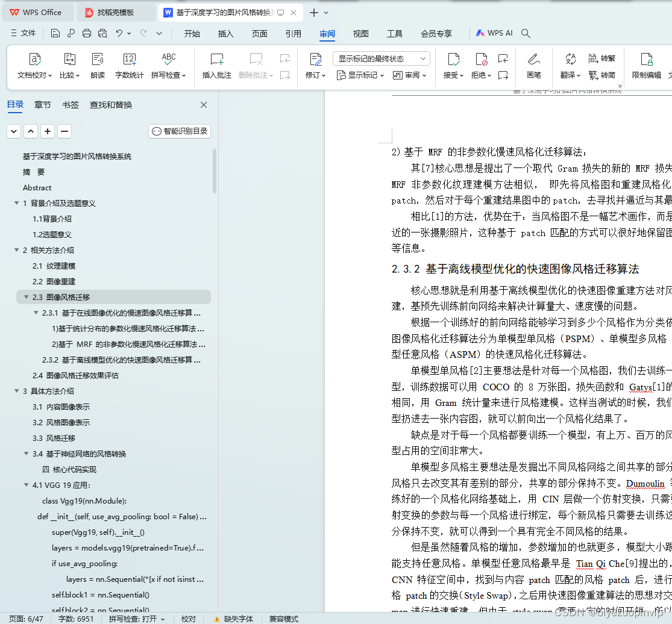The height and width of the screenshot is (624, 672).
Task: Open the 显示标记 dropdown
Action: [360, 75]
